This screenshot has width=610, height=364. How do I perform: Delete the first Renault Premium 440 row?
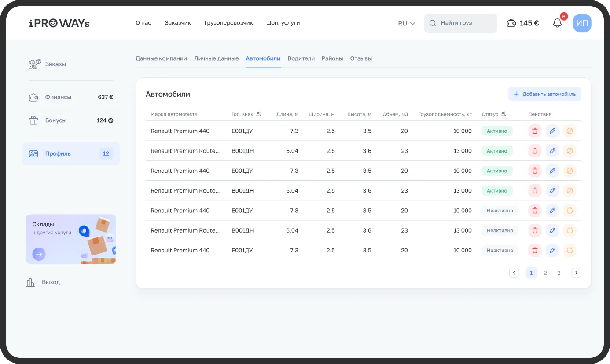(x=535, y=131)
